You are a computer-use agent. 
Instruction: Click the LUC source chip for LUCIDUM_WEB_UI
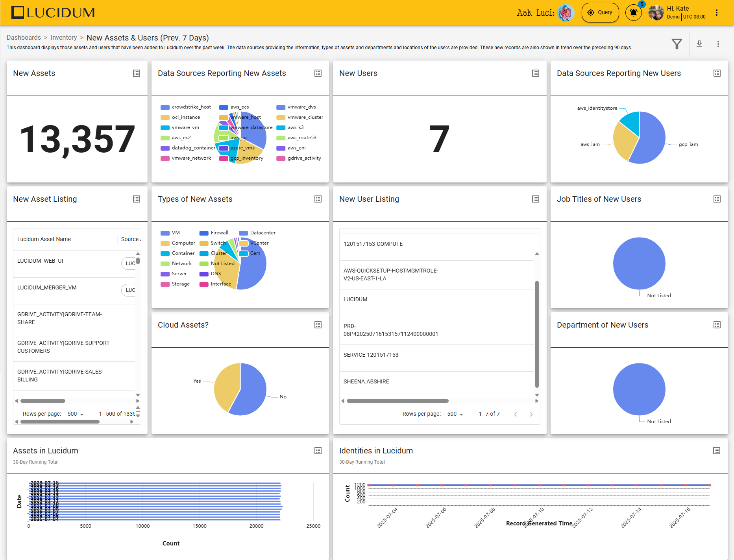(129, 263)
